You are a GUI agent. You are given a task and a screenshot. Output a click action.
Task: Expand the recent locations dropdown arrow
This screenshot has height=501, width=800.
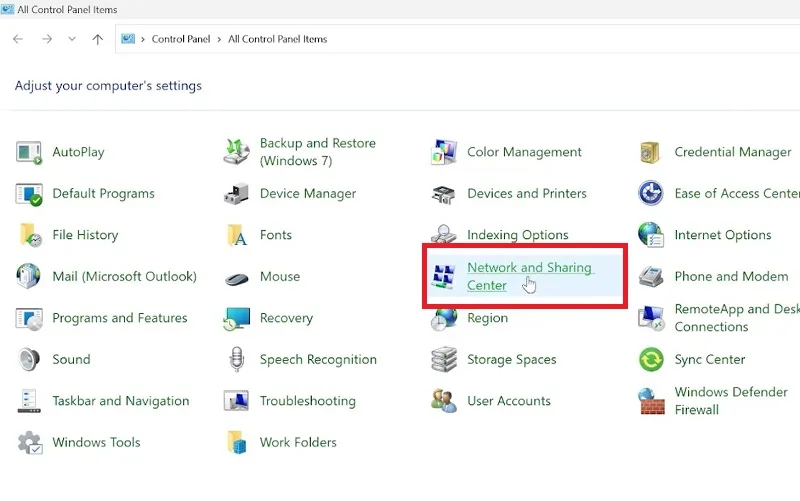[72, 39]
